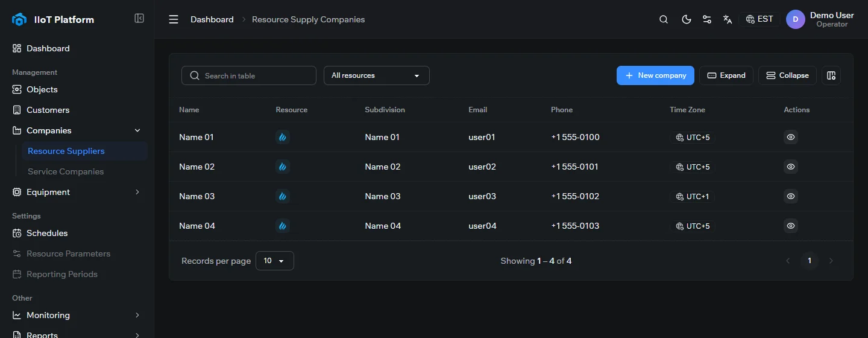Click the Subdivision column header
868x338 pixels.
coord(385,110)
